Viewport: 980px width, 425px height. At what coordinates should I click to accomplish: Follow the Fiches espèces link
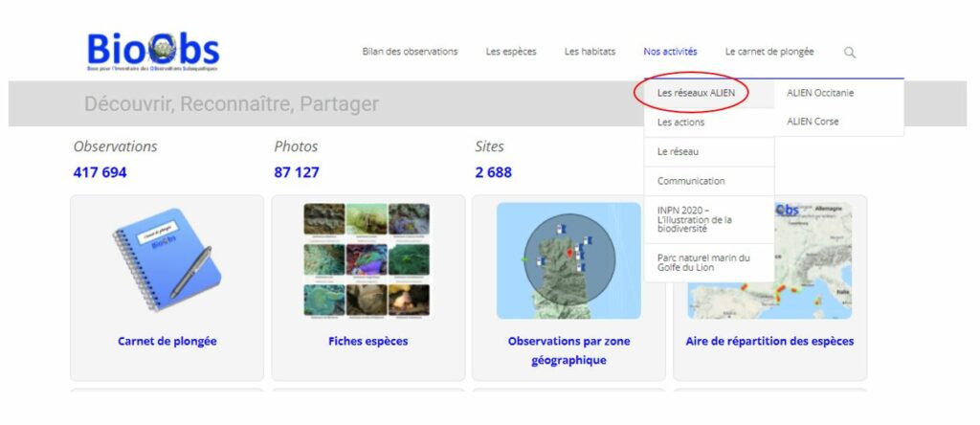coord(368,342)
